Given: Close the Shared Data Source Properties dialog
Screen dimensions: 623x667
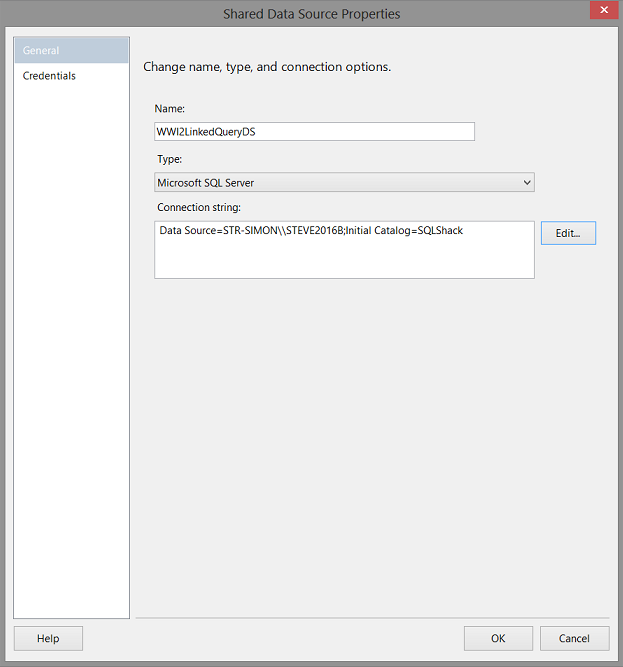Looking at the screenshot, I should click(603, 13).
